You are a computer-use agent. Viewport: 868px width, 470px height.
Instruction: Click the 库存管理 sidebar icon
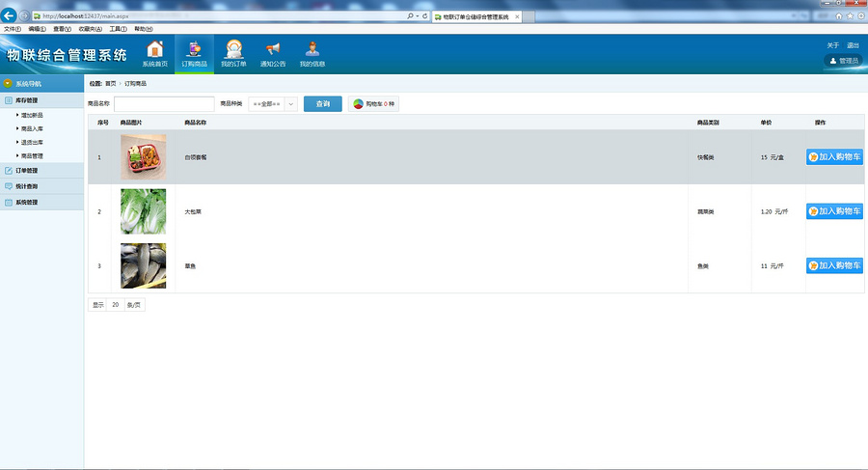point(9,100)
